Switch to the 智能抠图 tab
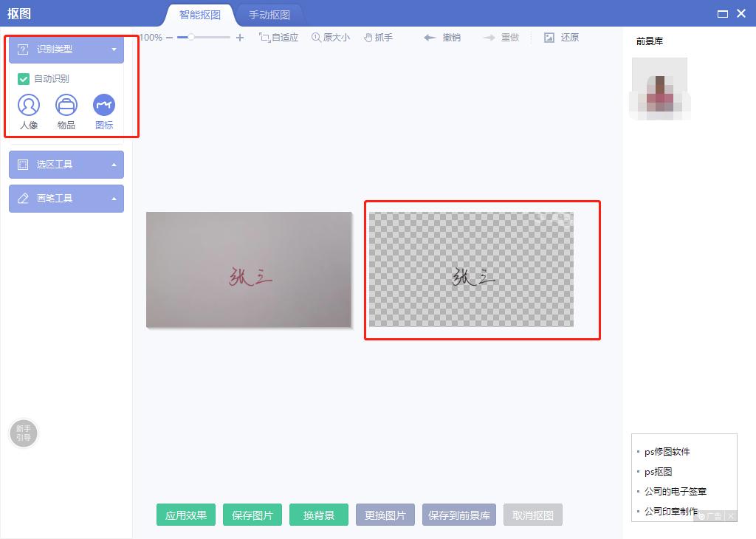Viewport: 756px width, 539px height. pos(202,14)
